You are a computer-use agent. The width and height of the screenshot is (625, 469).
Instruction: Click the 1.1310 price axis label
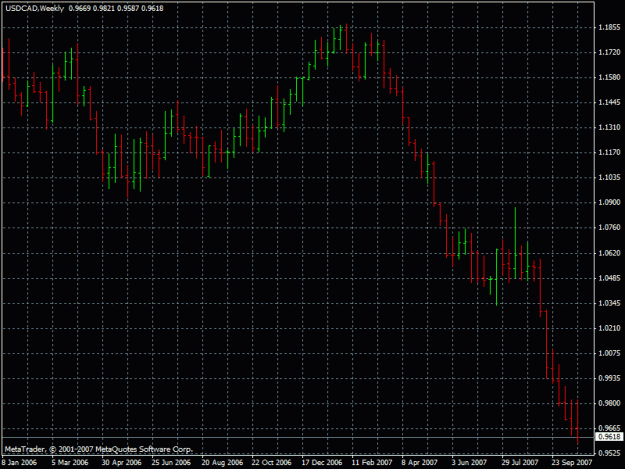pos(609,127)
